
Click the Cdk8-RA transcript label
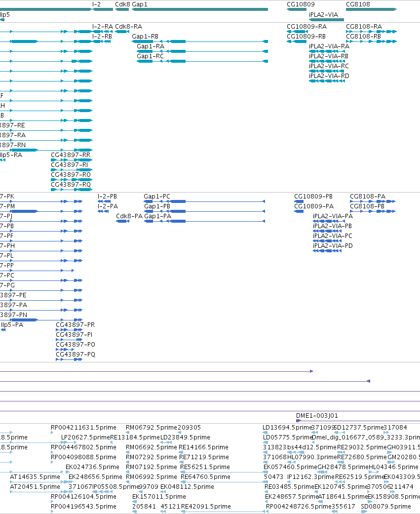pyautogui.click(x=128, y=27)
